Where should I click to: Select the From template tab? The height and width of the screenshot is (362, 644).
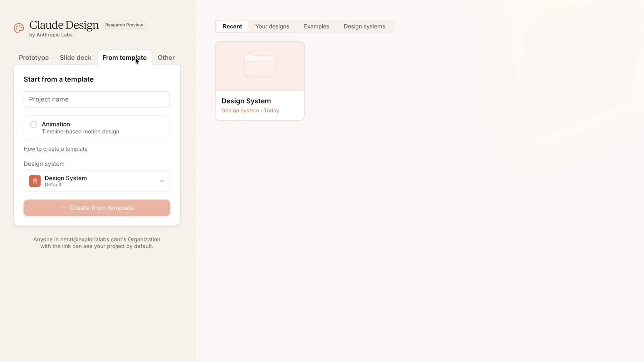pyautogui.click(x=125, y=58)
